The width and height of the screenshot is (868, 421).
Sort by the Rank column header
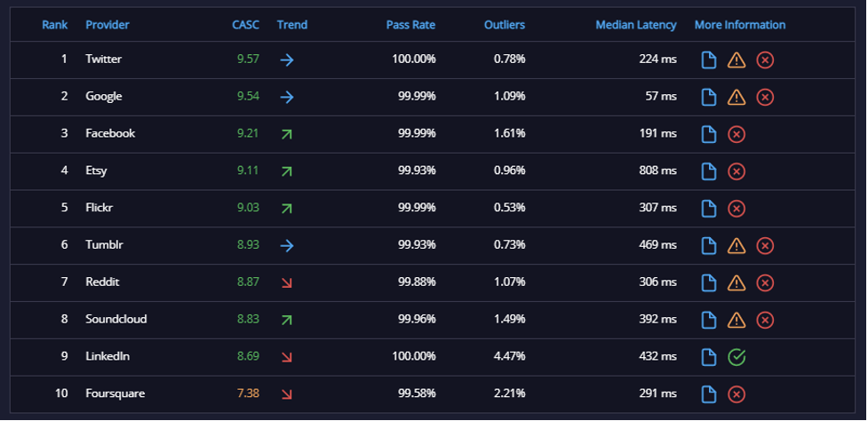[55, 25]
